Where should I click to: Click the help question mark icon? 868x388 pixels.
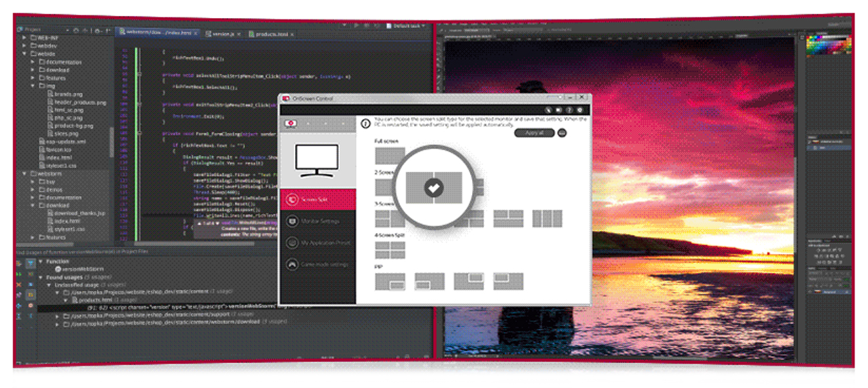[x=570, y=110]
